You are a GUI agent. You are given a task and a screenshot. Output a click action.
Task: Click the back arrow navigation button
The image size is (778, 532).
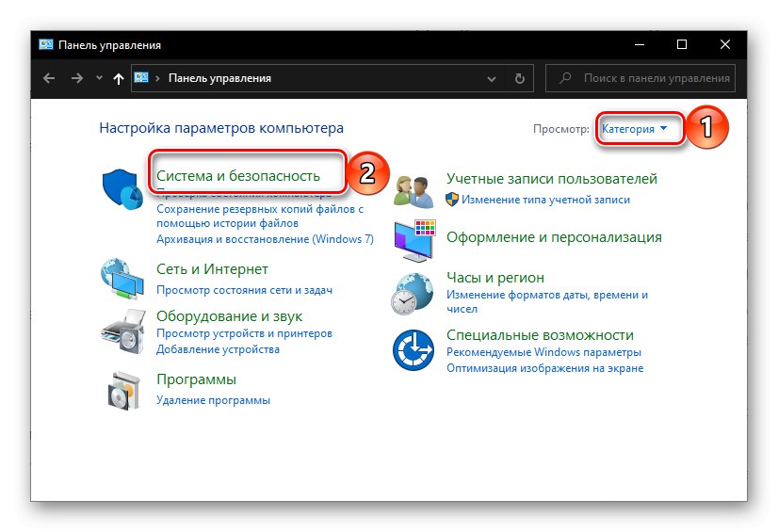click(49, 78)
